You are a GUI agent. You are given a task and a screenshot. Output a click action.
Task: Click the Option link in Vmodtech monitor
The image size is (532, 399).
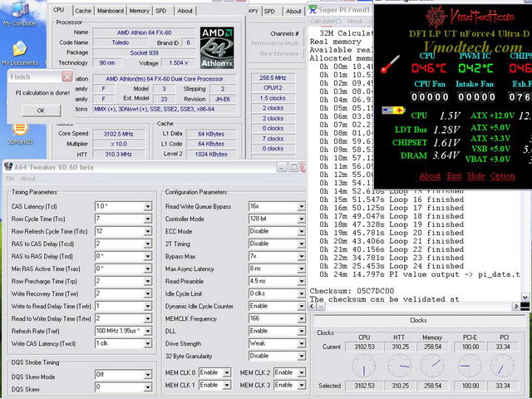click(502, 176)
